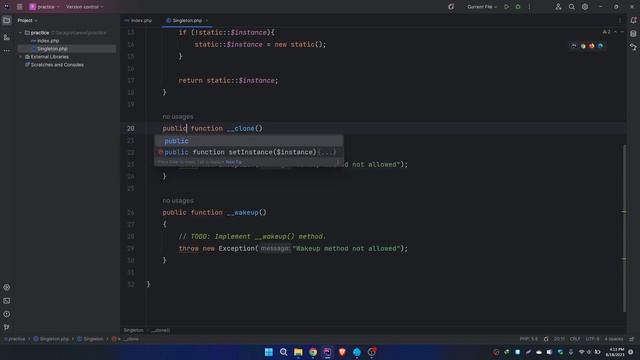Click the Singleton breadcrumb under editor
This screenshot has width=640, height=360.
[x=133, y=330]
